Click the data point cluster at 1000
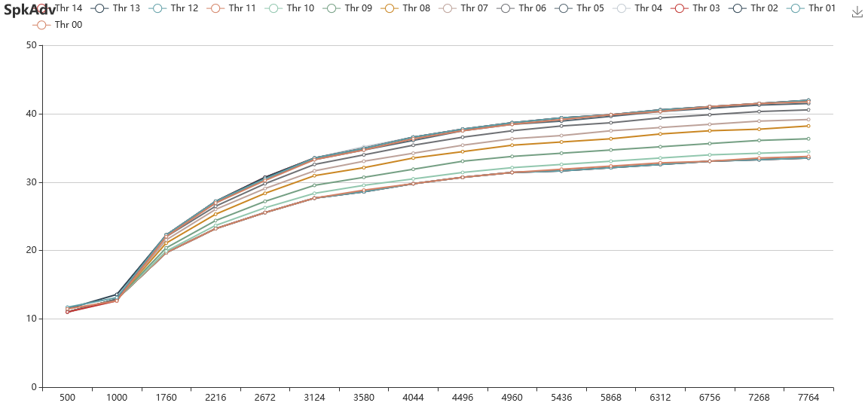This screenshot has height=415, width=868. coord(116,298)
